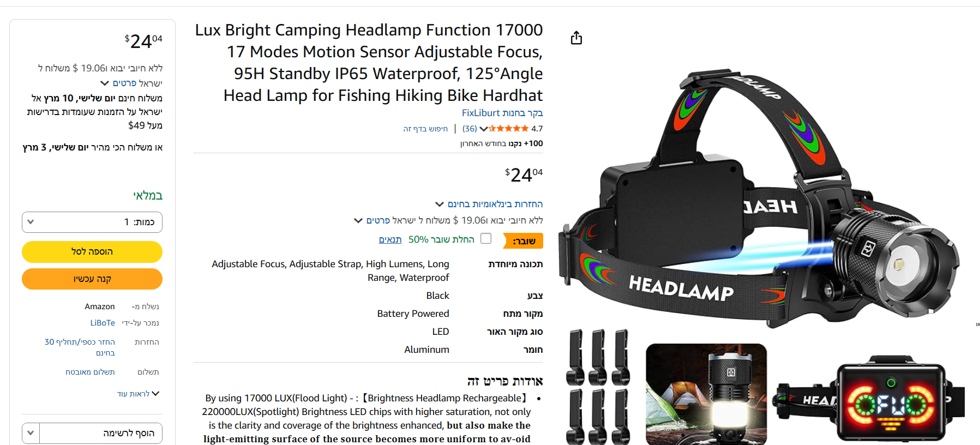
Task: Click the main headlamp product image
Action: [760, 196]
